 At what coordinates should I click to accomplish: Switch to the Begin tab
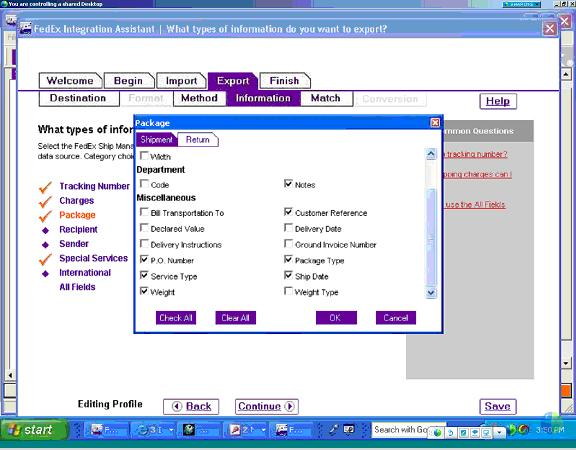click(129, 80)
